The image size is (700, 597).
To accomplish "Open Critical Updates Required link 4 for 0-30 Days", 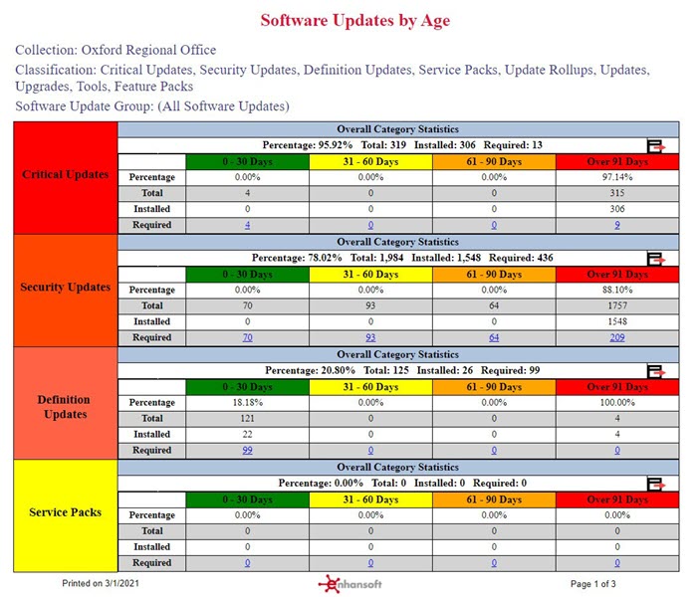I will click(247, 225).
